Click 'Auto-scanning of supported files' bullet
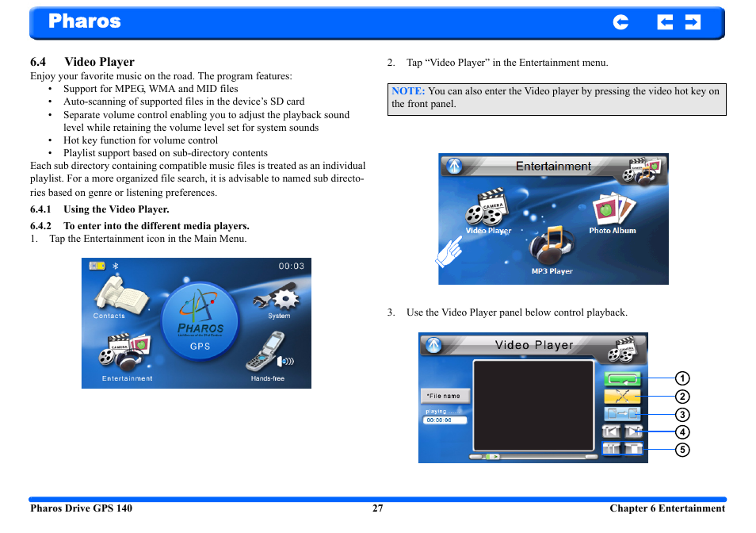756x533 pixels. [184, 102]
